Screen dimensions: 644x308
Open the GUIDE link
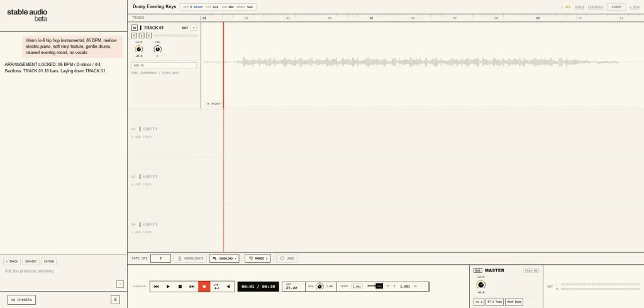coord(579,7)
